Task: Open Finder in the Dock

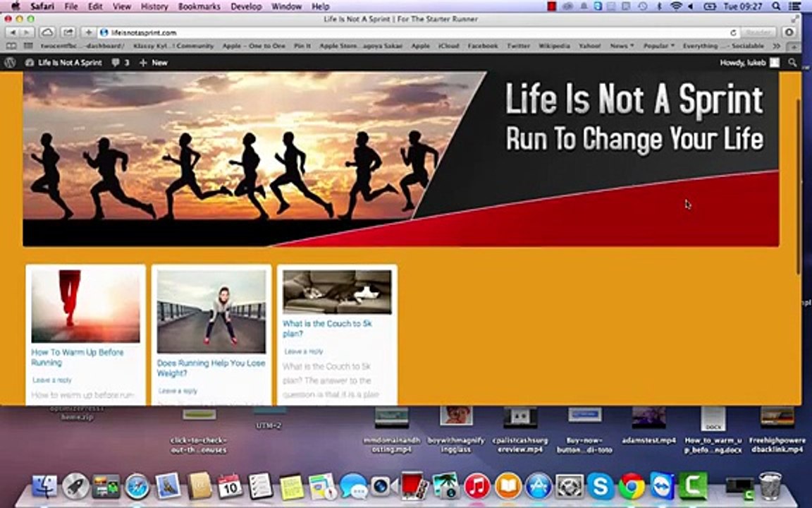Action: pyautogui.click(x=44, y=487)
